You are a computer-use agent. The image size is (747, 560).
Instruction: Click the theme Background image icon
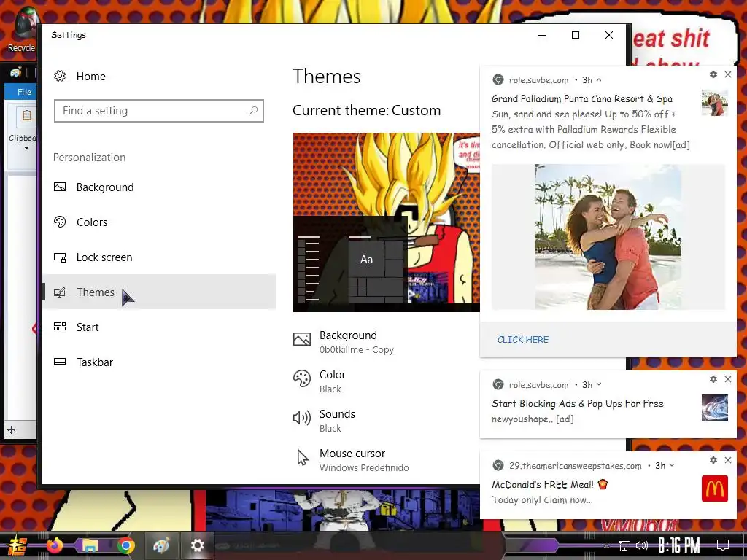click(x=302, y=339)
